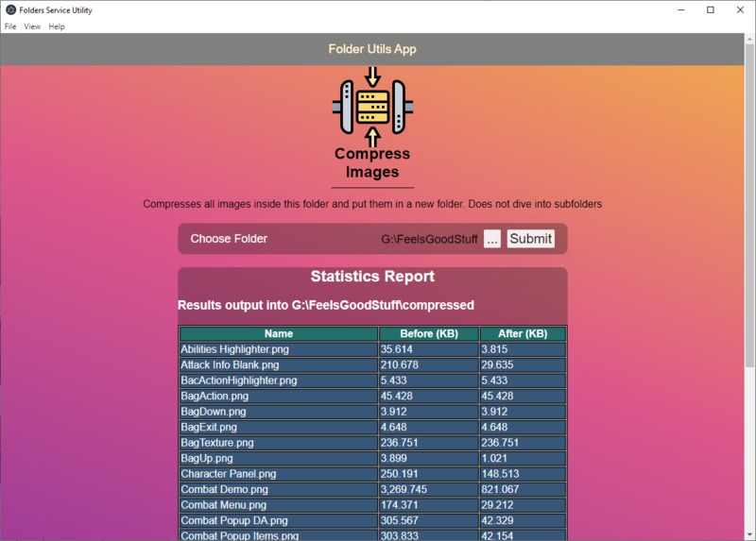
Task: Click the Folder Utils App header title
Action: click(372, 49)
